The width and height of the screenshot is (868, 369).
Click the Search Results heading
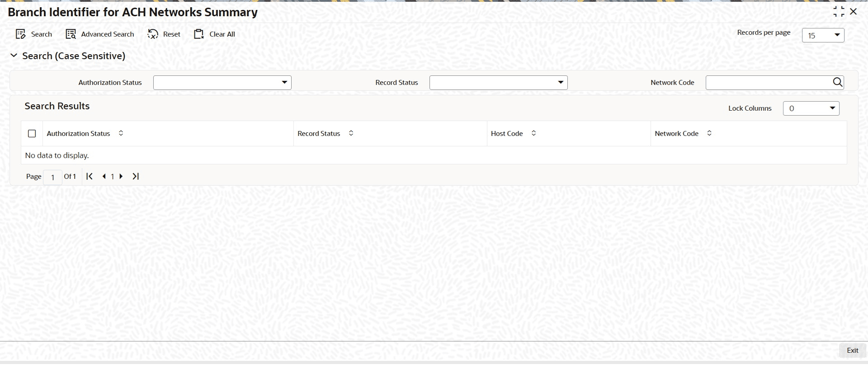tap(57, 106)
